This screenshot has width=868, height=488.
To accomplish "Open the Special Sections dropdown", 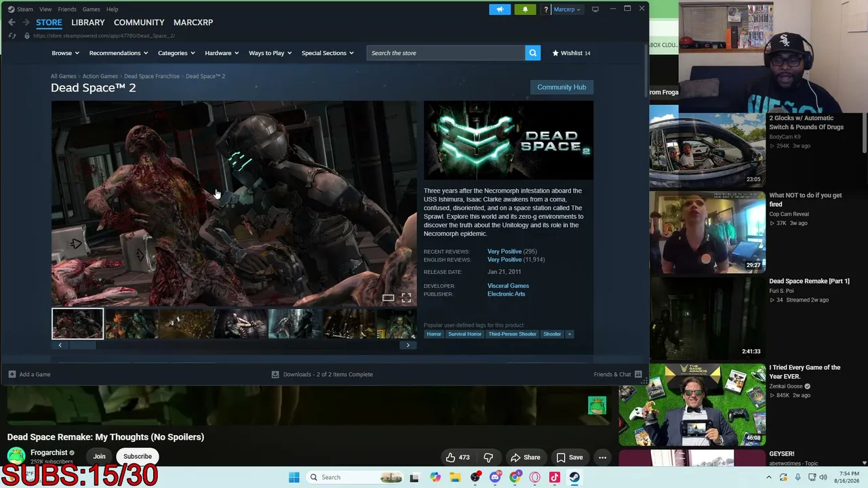I will [x=328, y=53].
